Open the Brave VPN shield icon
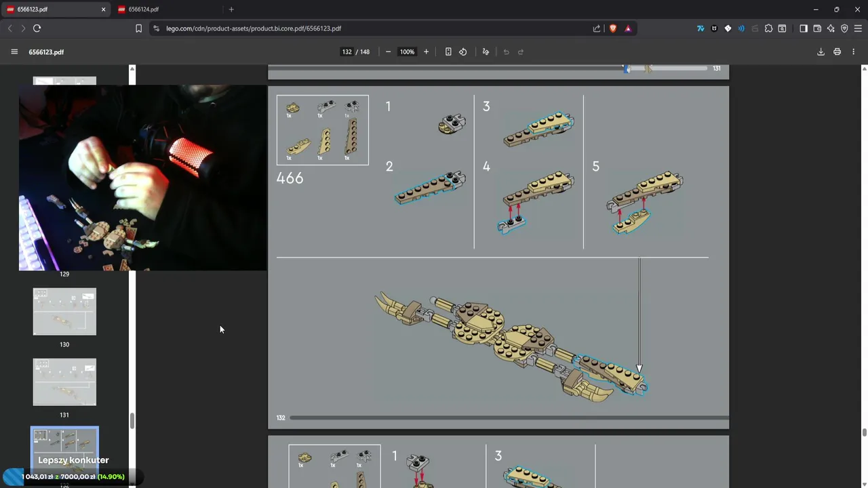868x488 pixels. click(x=844, y=28)
